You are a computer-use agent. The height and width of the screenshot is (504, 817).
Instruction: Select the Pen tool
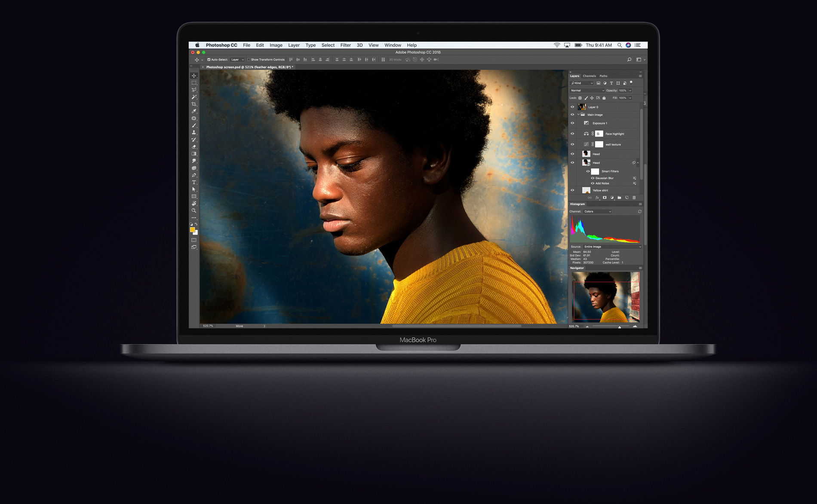[x=194, y=175]
